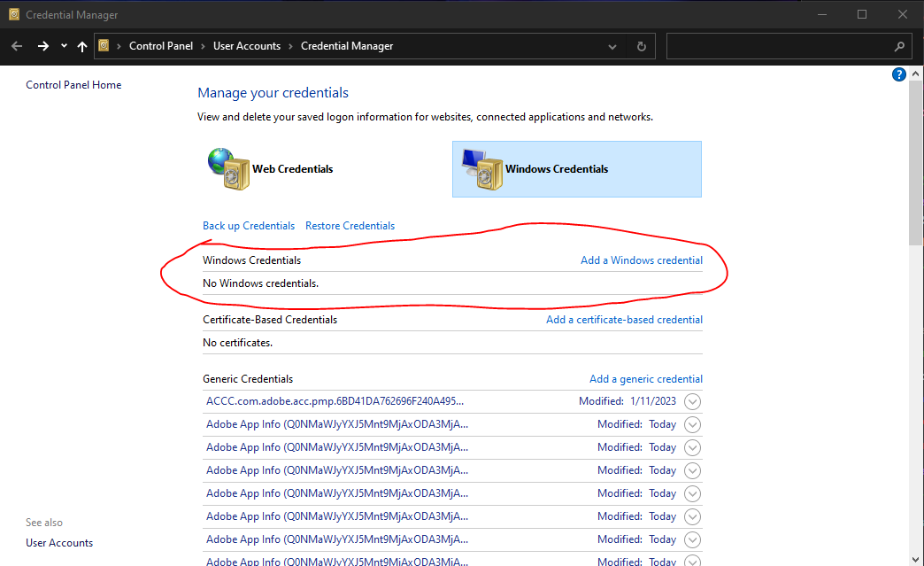
Task: Open the recent locations dropdown arrow
Action: (x=64, y=46)
